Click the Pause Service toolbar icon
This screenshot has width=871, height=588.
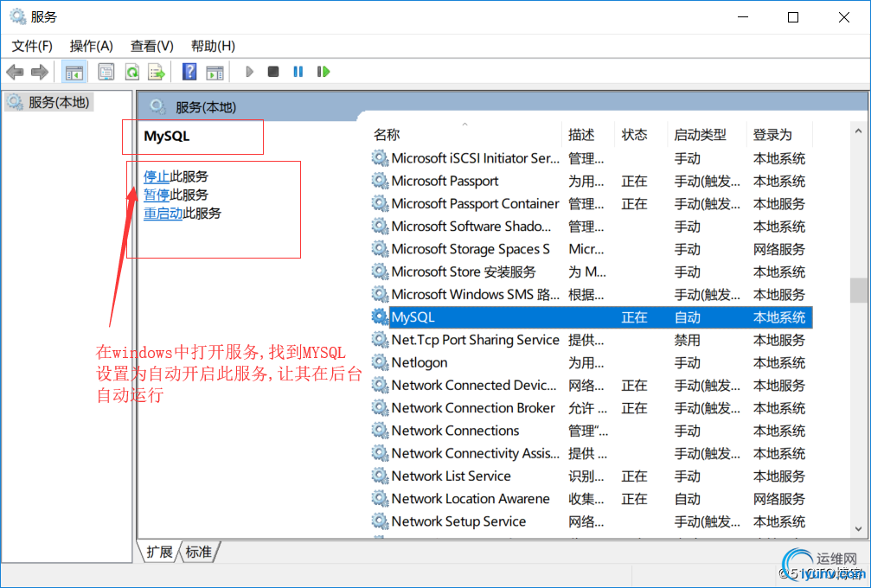click(298, 72)
